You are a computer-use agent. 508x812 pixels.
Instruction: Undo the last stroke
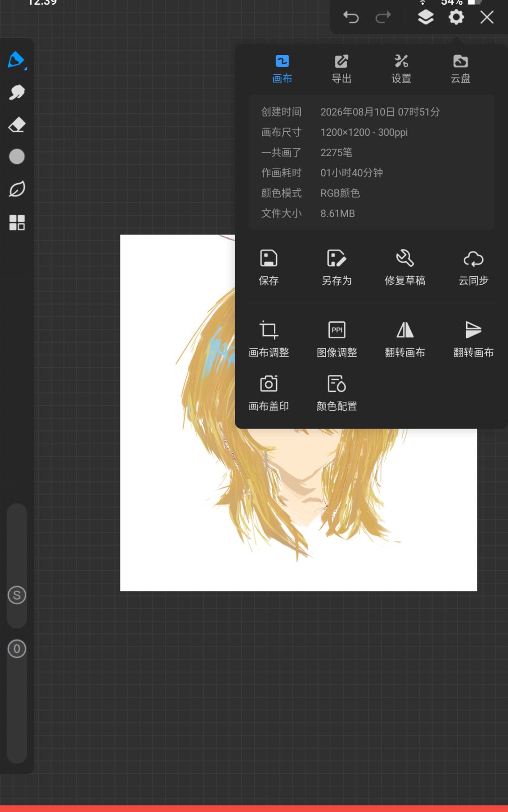pyautogui.click(x=351, y=18)
